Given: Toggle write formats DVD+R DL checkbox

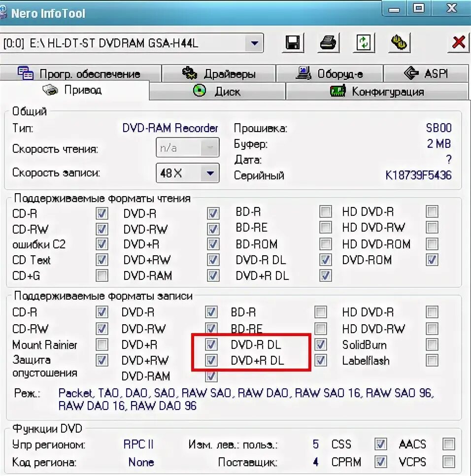Looking at the screenshot, I should [x=320, y=360].
